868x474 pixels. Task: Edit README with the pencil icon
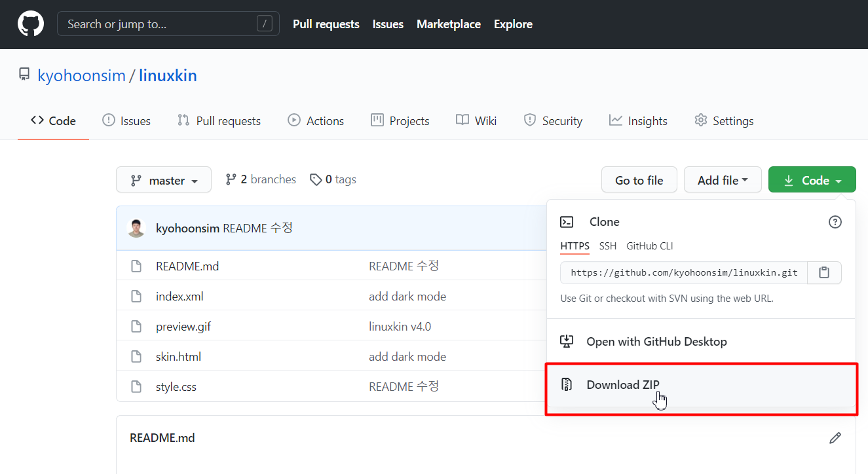835,438
